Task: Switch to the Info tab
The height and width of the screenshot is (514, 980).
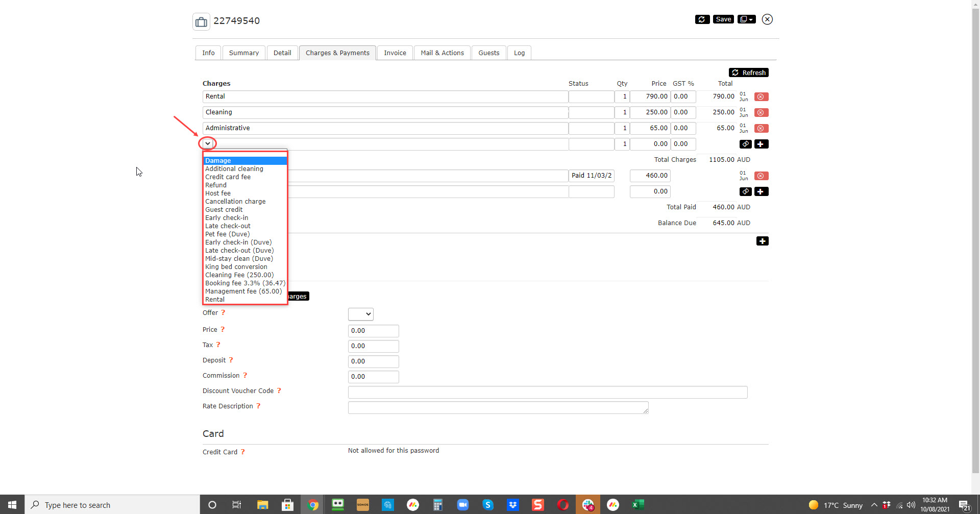Action: pos(208,53)
